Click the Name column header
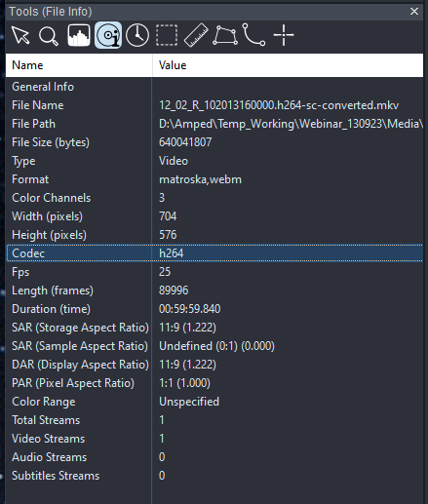The width and height of the screenshot is (428, 504). 79,65
